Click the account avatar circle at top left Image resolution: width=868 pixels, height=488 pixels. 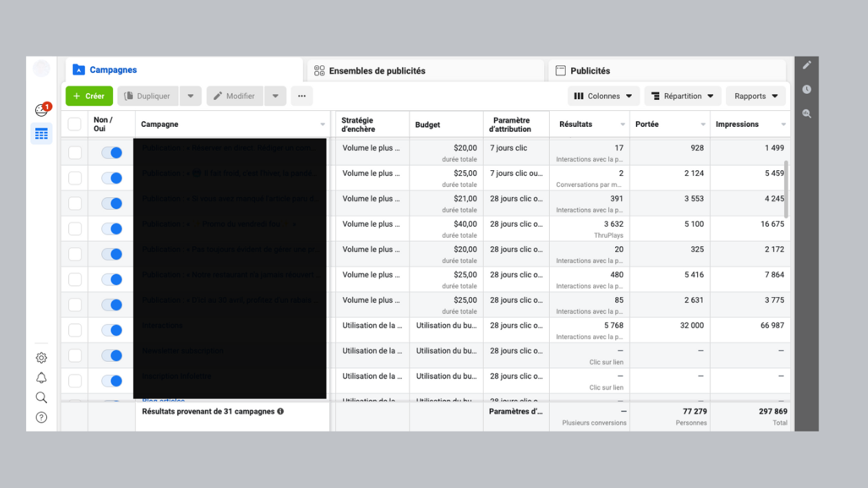[x=41, y=69]
